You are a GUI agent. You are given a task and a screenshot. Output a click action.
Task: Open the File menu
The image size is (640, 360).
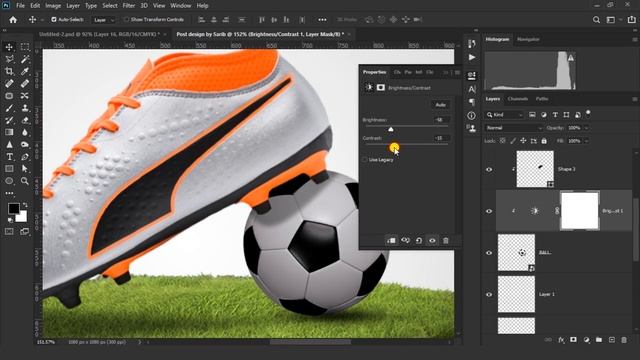[x=20, y=6]
